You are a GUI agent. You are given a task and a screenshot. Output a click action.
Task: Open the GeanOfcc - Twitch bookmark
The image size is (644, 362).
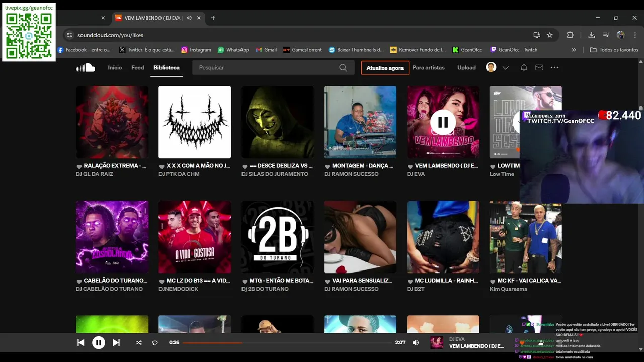click(x=514, y=50)
